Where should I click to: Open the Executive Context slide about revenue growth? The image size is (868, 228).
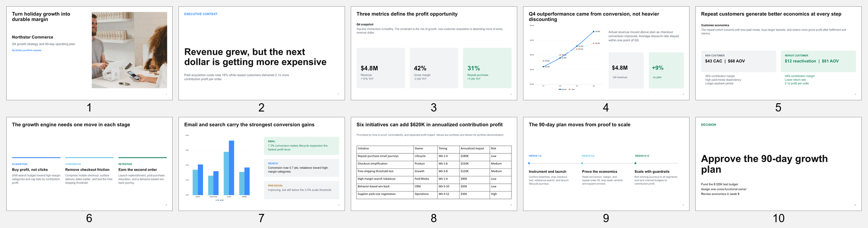(x=262, y=53)
